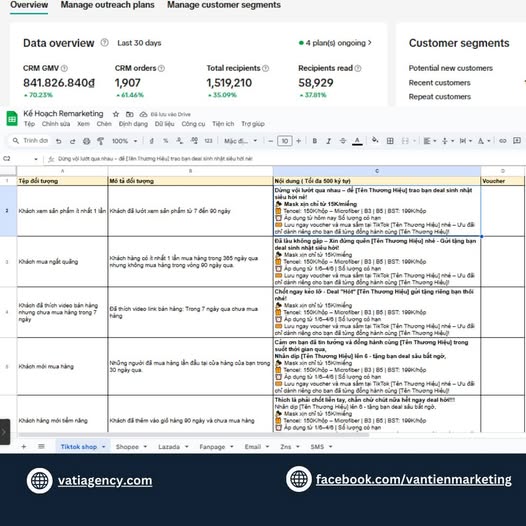This screenshot has width=526, height=526.
Task: Open the Tiện ích menu
Action: click(223, 124)
